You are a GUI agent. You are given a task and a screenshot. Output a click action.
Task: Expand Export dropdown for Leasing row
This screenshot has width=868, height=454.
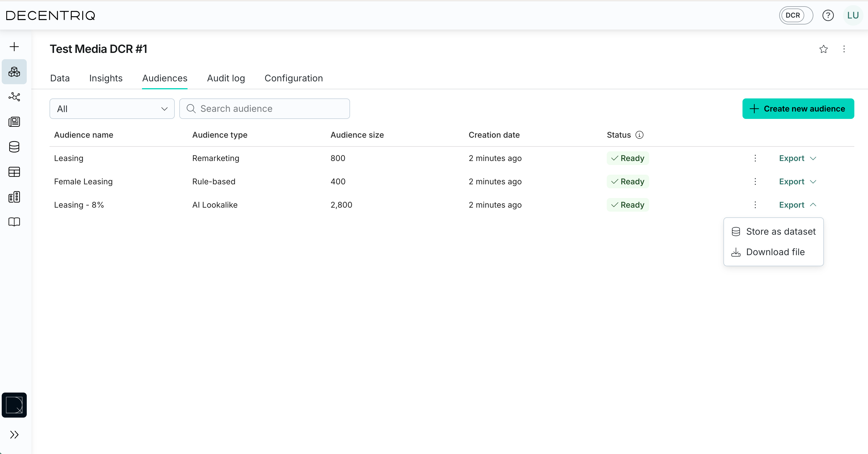pos(797,158)
